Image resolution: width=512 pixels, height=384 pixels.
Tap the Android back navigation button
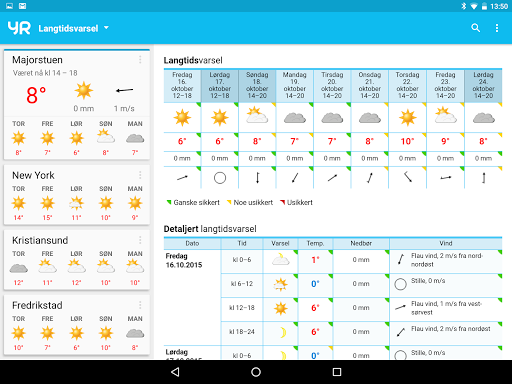(x=175, y=372)
